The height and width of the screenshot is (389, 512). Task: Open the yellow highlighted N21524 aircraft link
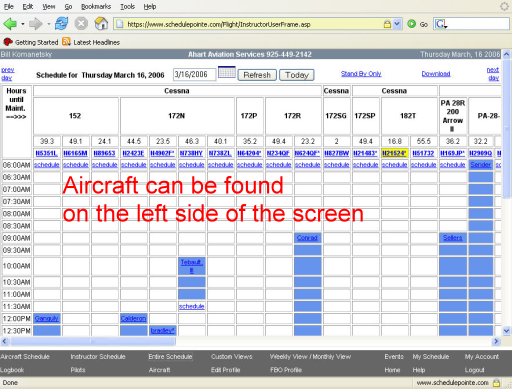395,153
